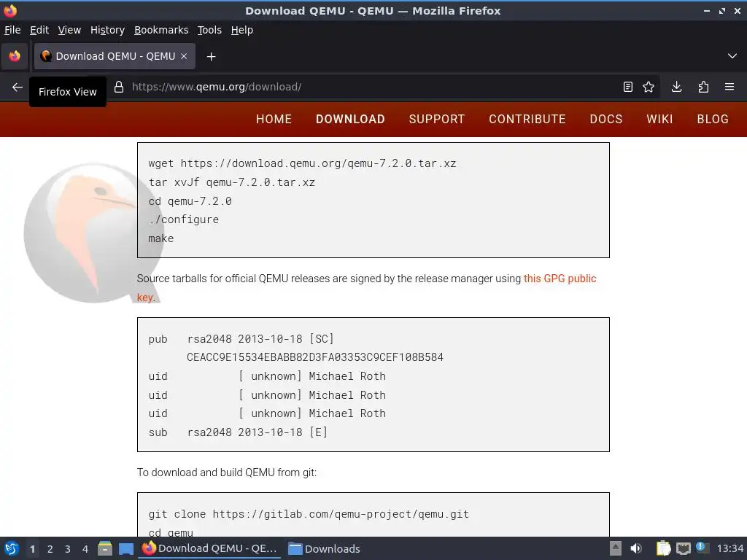Open the File menu
Image resolution: width=747 pixels, height=560 pixels.
pyautogui.click(x=12, y=30)
